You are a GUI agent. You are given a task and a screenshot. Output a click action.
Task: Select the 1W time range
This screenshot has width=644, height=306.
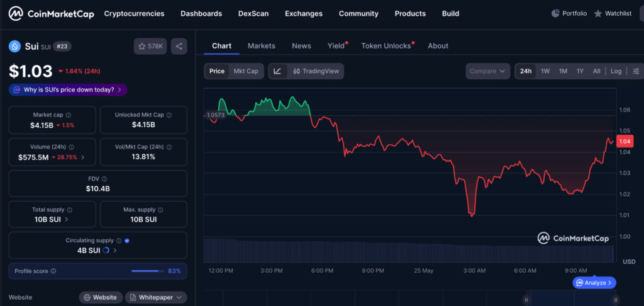(x=545, y=71)
